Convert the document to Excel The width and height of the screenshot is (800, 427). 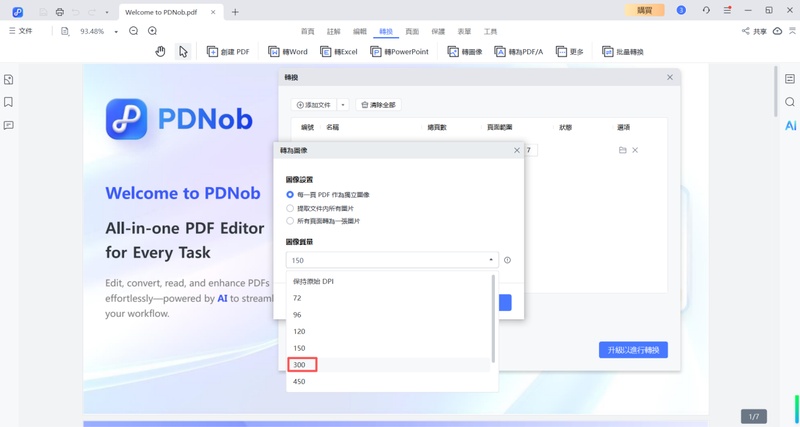coord(339,52)
